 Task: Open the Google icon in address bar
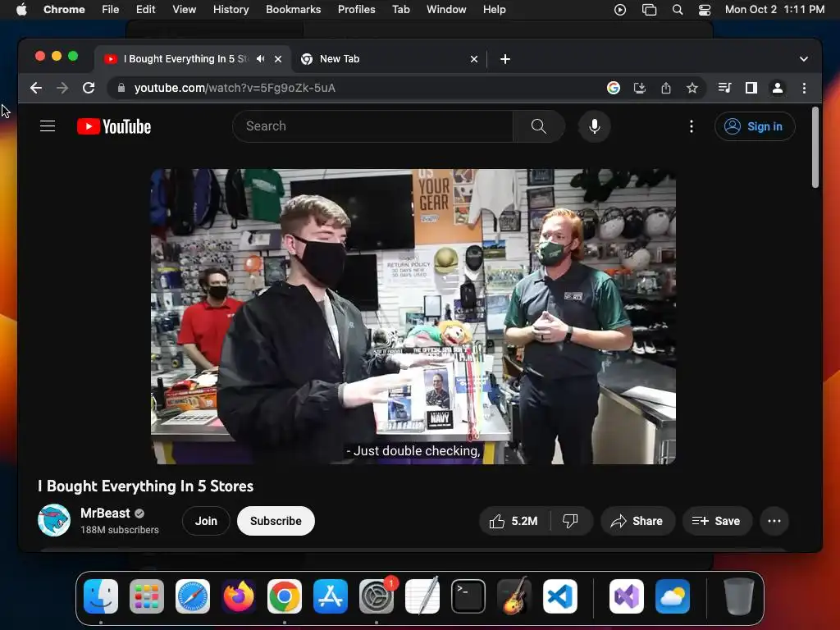[x=614, y=88]
